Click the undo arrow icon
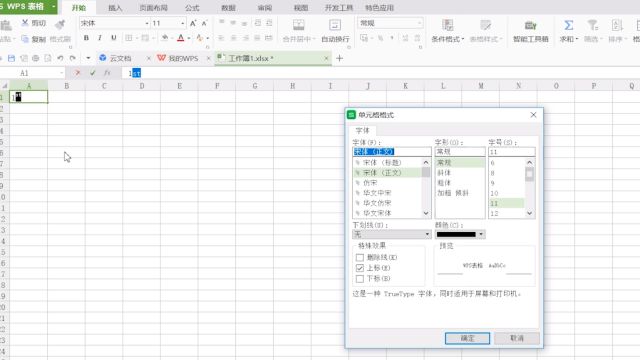640x360 pixels. tap(60, 58)
